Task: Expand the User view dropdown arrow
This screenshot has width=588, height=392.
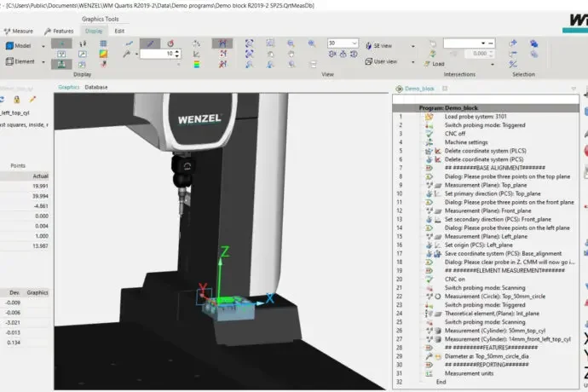Action: [x=413, y=62]
